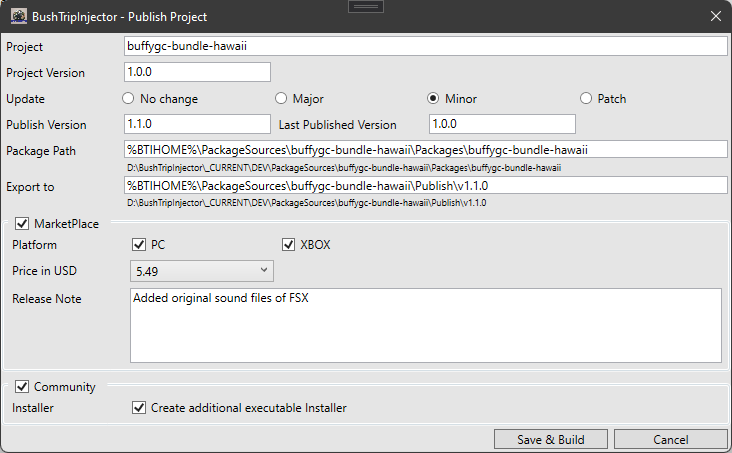Viewport: 732px width, 453px height.
Task: Click the Update label
Action: tap(25, 99)
